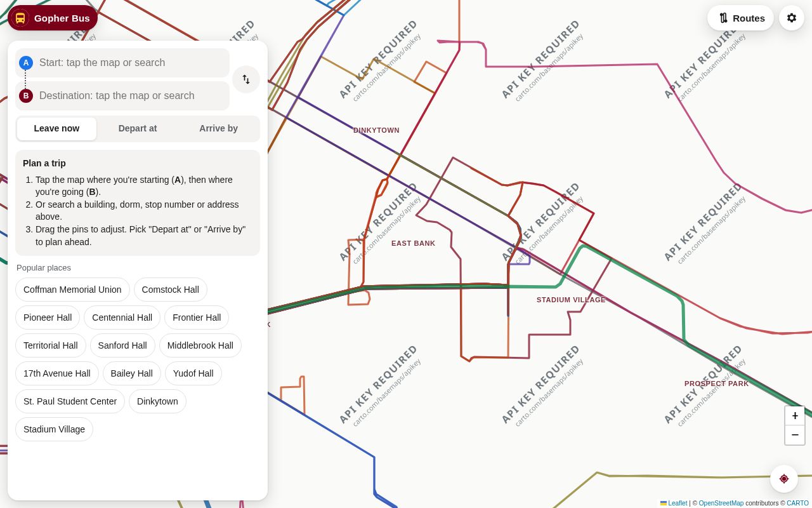The height and width of the screenshot is (508, 812).
Task: Select the Leave now option
Action: tap(56, 129)
